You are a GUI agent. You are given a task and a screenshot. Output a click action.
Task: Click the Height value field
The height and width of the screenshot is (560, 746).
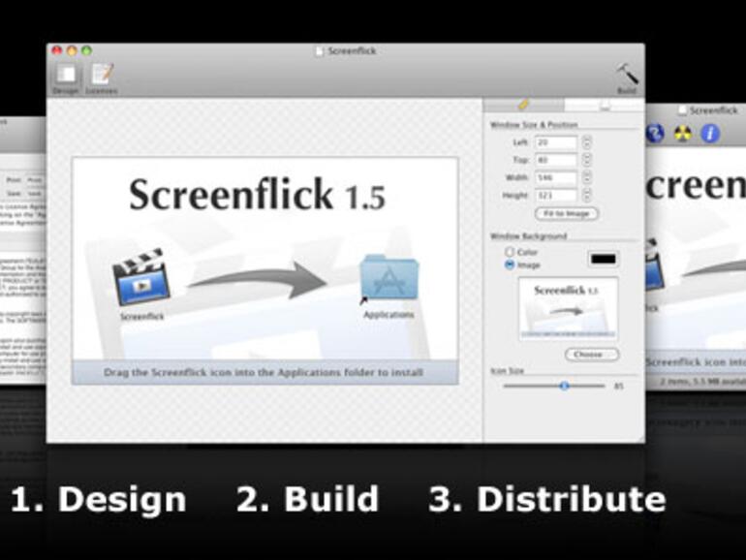pyautogui.click(x=556, y=195)
